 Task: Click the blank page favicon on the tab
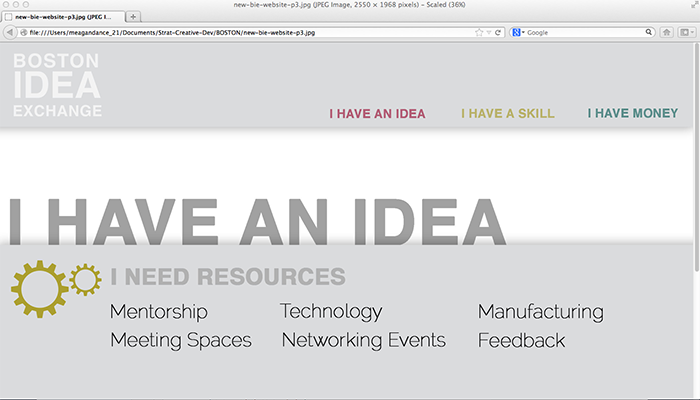(x=8, y=17)
